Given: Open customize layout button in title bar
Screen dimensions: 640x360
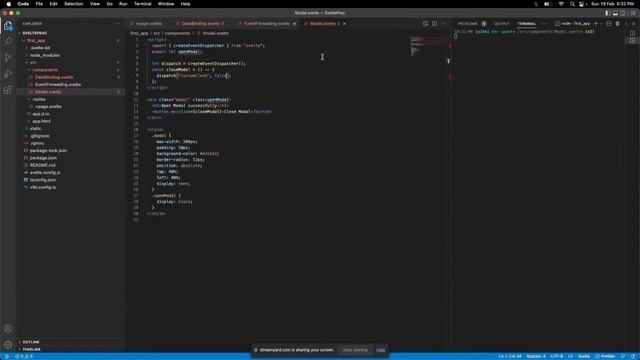Looking at the screenshot, I should click(x=633, y=13).
